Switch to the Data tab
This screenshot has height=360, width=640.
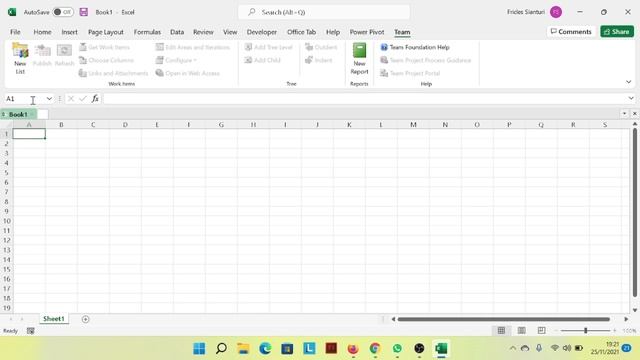coord(177,32)
